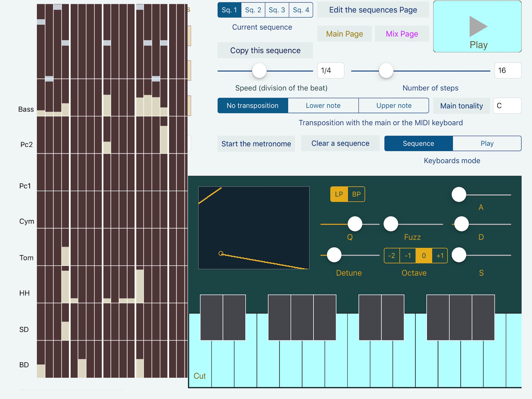Click Copy this sequence button
The width and height of the screenshot is (532, 399).
265,50
